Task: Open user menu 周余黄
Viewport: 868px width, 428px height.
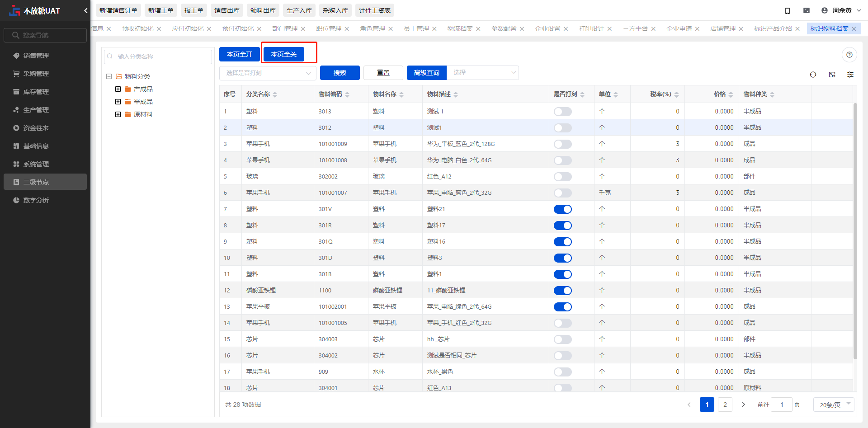Action: [841, 10]
